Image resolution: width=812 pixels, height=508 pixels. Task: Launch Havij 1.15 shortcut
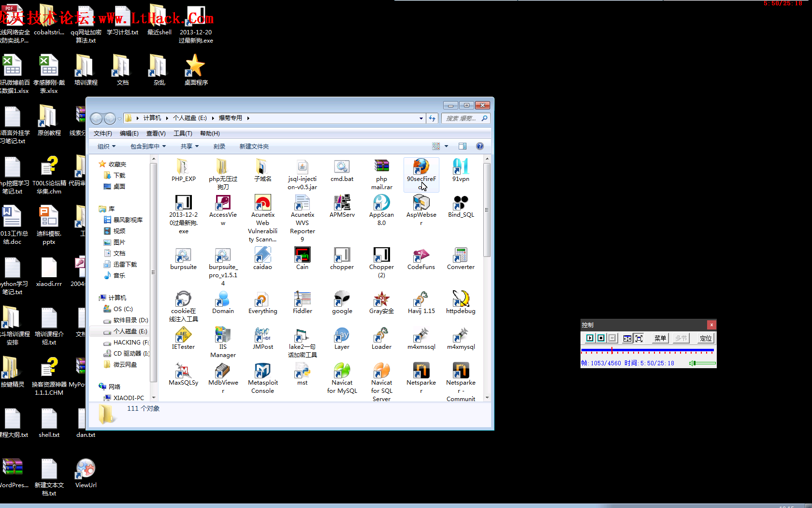(x=421, y=303)
